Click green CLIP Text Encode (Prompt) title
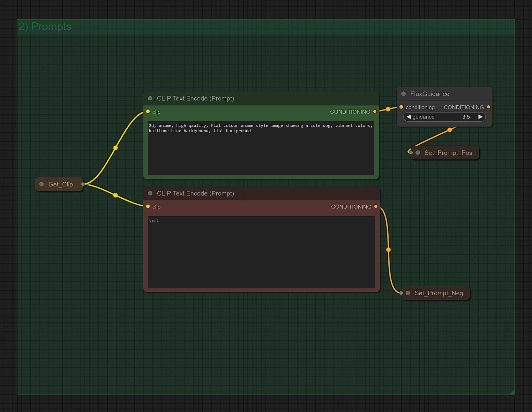The image size is (532, 412). [195, 98]
